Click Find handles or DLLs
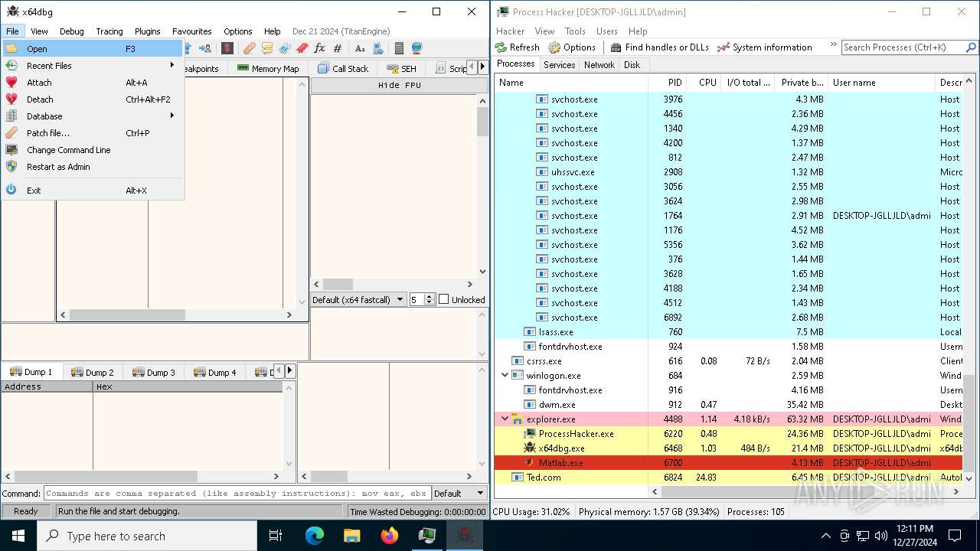This screenshot has width=980, height=551. (x=659, y=47)
